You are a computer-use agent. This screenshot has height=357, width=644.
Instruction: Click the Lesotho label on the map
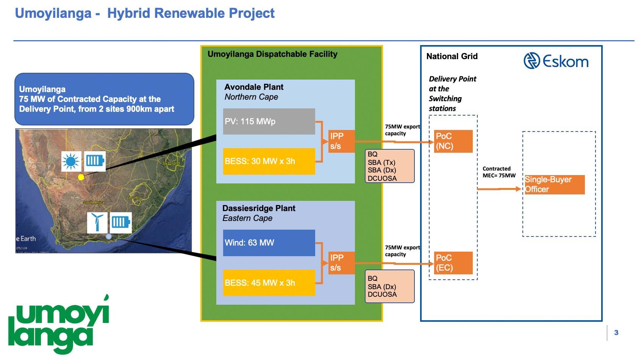click(x=133, y=197)
